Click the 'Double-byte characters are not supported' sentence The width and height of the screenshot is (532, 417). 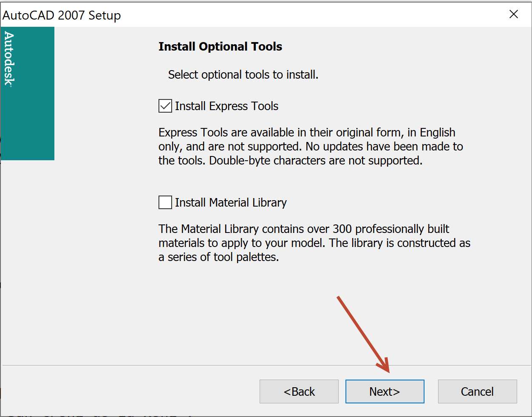(x=316, y=161)
